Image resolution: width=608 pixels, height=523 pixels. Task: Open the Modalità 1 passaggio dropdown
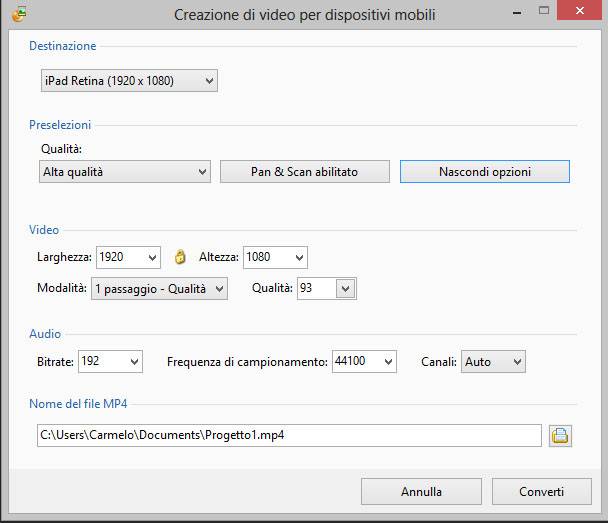(x=159, y=288)
